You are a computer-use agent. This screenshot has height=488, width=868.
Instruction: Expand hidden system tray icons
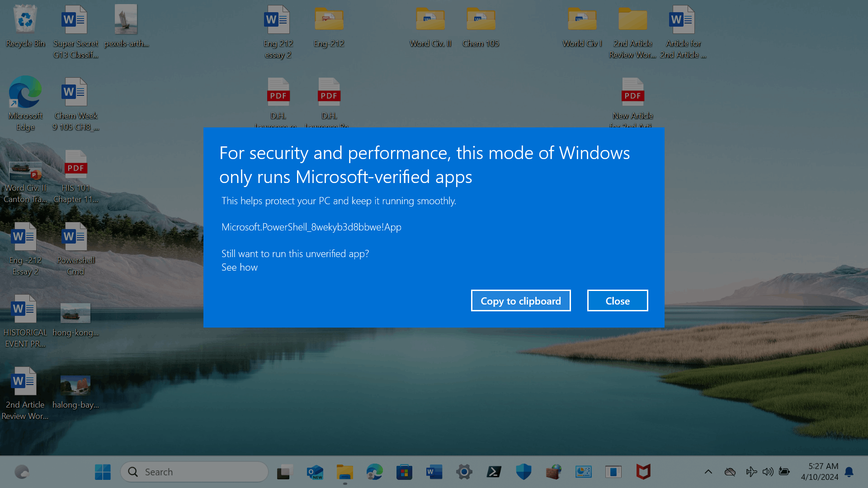pyautogui.click(x=708, y=472)
